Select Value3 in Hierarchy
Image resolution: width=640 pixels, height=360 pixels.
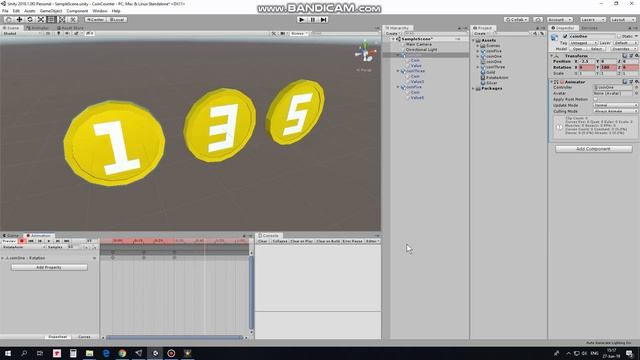point(417,82)
